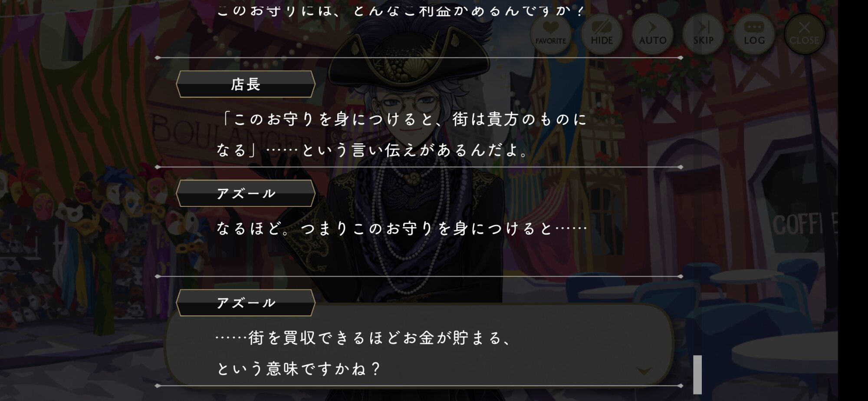Image resolution: width=868 pixels, height=401 pixels.
Task: Click the log scrollbar thumb
Action: pos(697,374)
